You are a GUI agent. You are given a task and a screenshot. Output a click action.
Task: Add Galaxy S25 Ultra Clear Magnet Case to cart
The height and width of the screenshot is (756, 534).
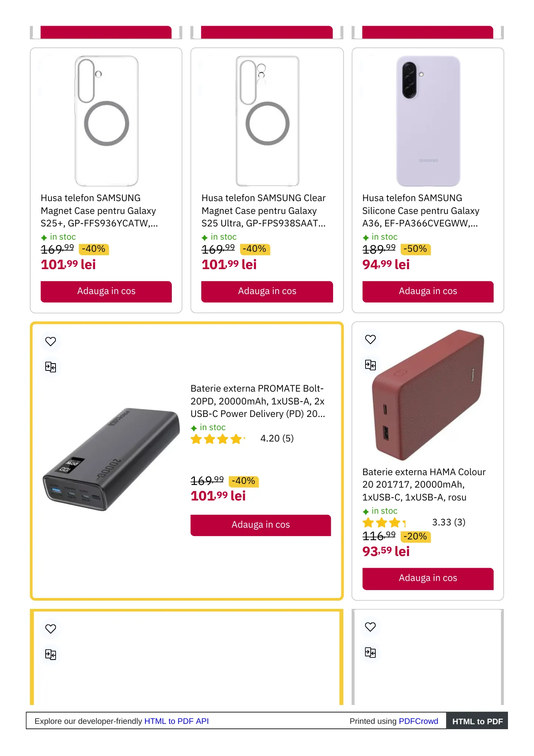(x=267, y=291)
